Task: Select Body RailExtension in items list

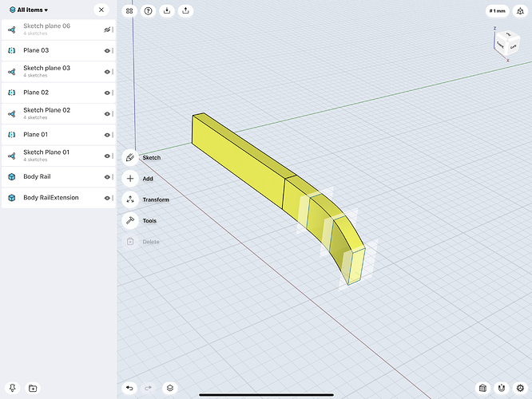Action: coord(58,198)
